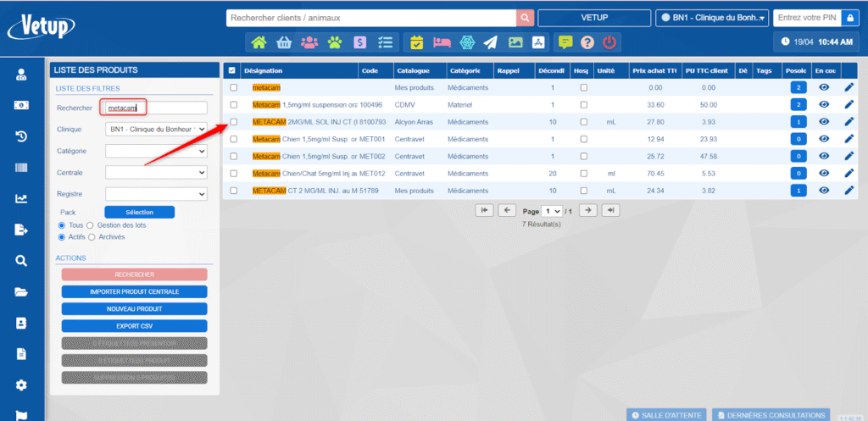The width and height of the screenshot is (868, 421).
Task: Click the NOUVEAU PRODUIT button
Action: pyautogui.click(x=134, y=308)
